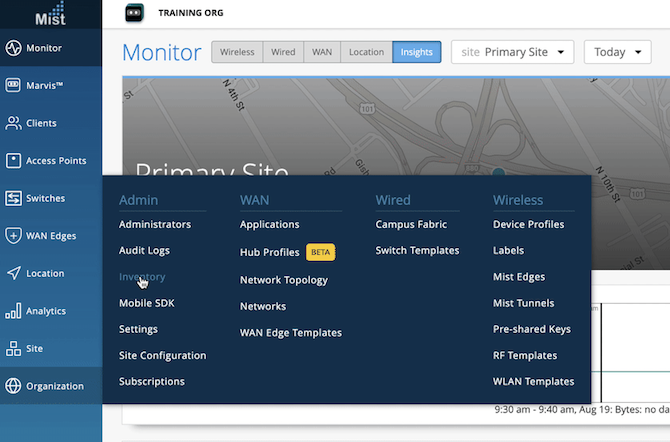
Task: Open Inventory from the Admin menu
Action: (142, 277)
